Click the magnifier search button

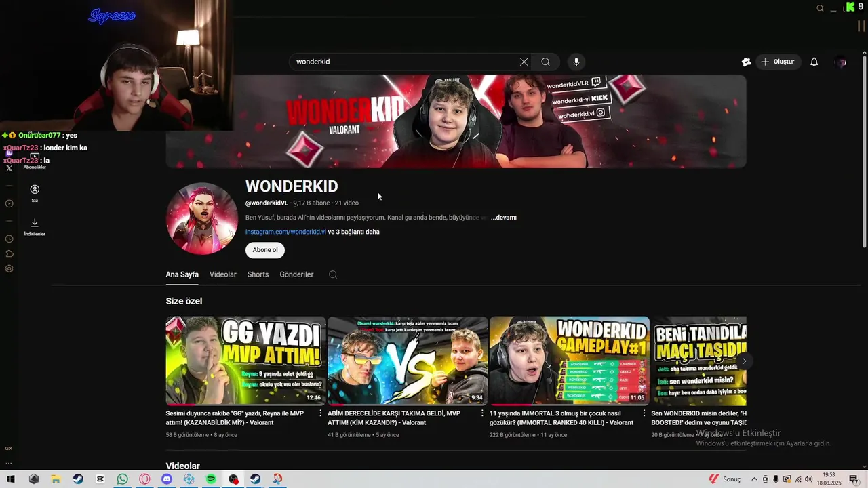(x=545, y=62)
